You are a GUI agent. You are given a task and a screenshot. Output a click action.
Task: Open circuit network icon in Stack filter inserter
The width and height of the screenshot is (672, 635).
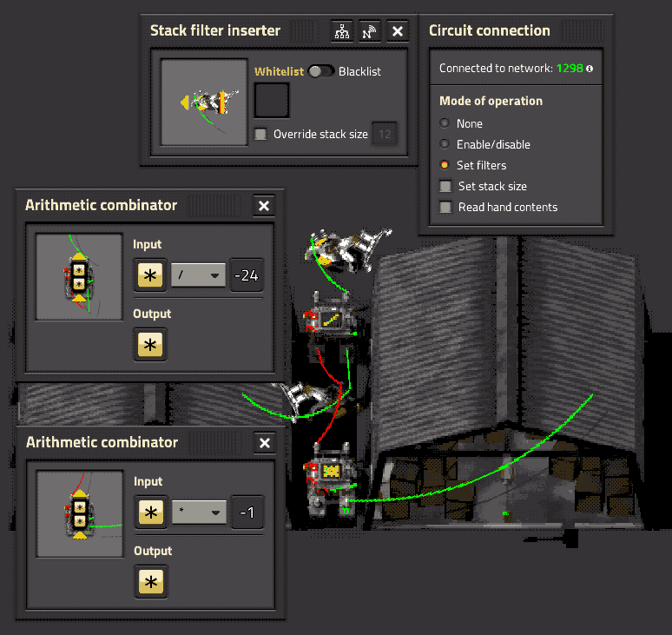(x=341, y=31)
